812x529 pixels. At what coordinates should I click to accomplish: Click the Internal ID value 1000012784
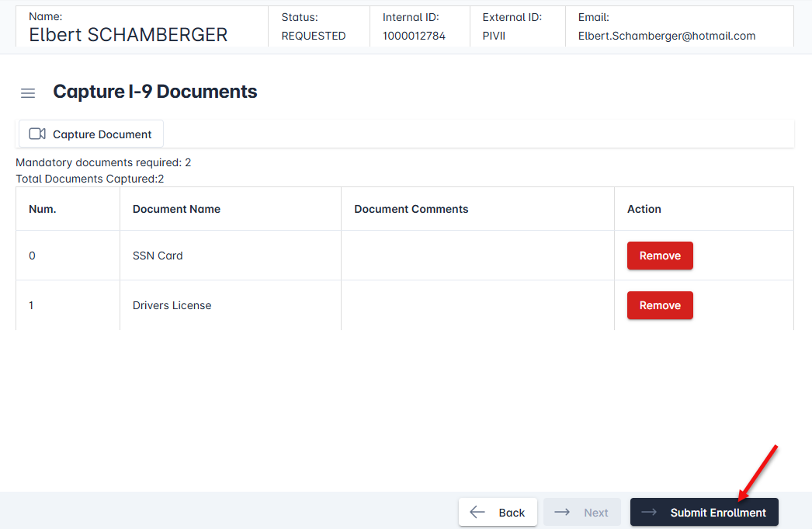414,36
